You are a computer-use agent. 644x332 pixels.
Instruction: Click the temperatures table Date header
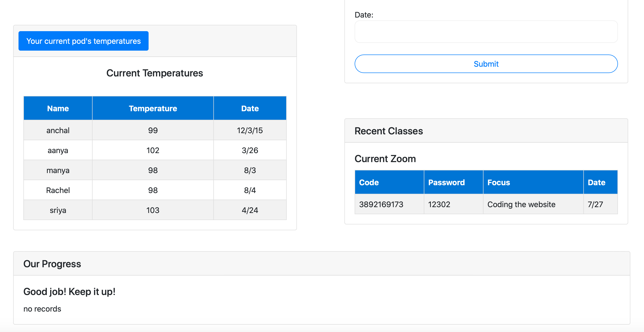pyautogui.click(x=250, y=108)
